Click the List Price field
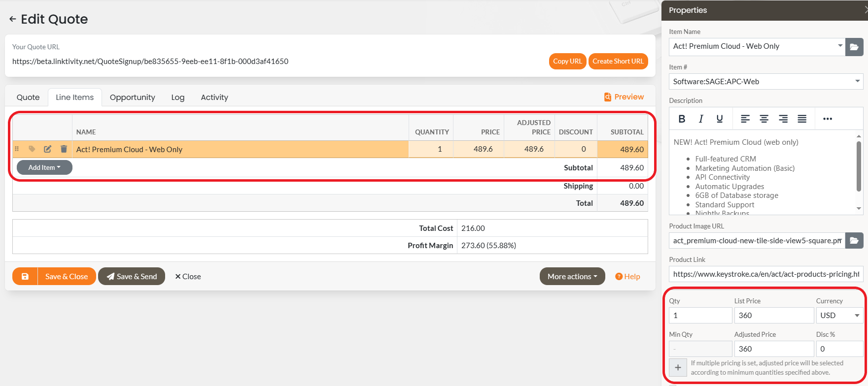Image resolution: width=868 pixels, height=386 pixels. (x=774, y=316)
